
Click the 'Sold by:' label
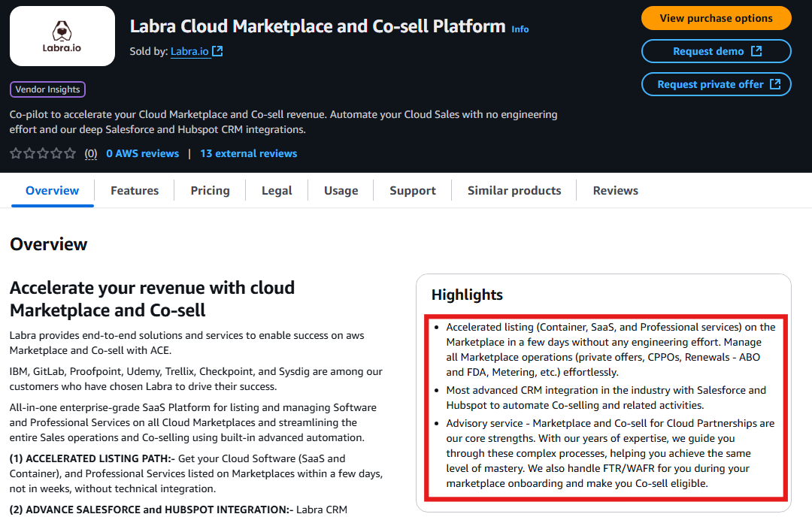pyautogui.click(x=149, y=51)
